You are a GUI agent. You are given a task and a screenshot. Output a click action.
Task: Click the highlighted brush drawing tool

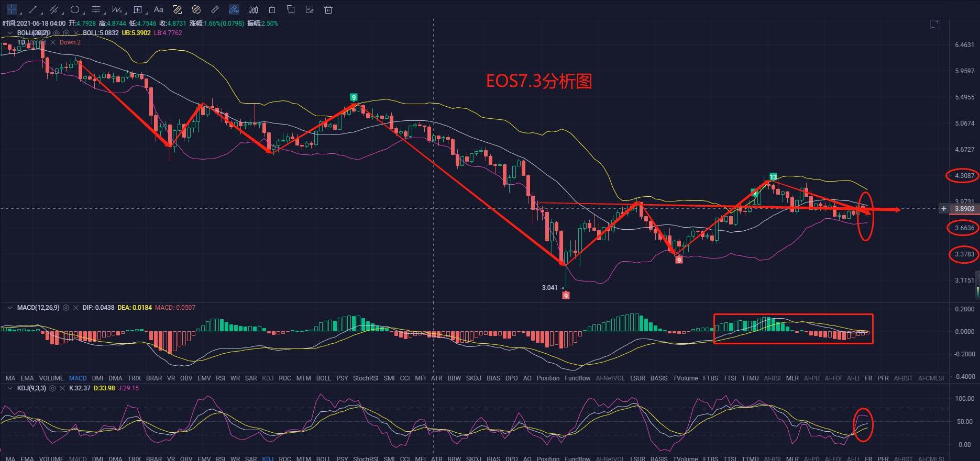tap(234, 9)
